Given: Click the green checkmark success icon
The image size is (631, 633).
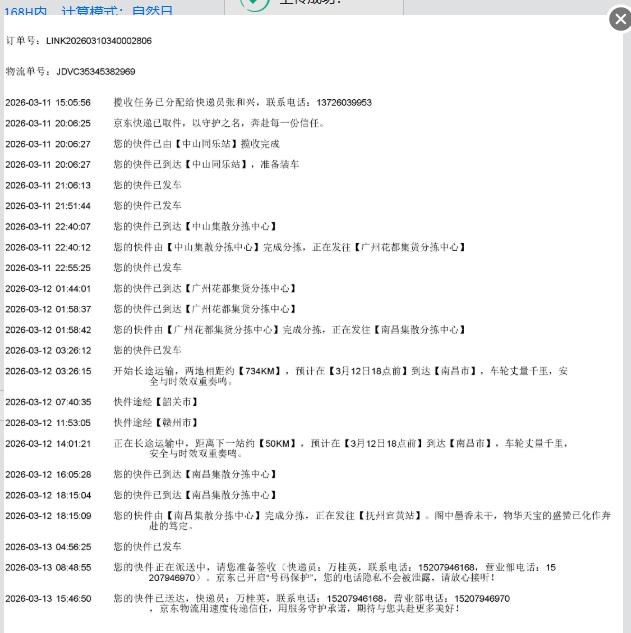Looking at the screenshot, I should click(256, 3).
